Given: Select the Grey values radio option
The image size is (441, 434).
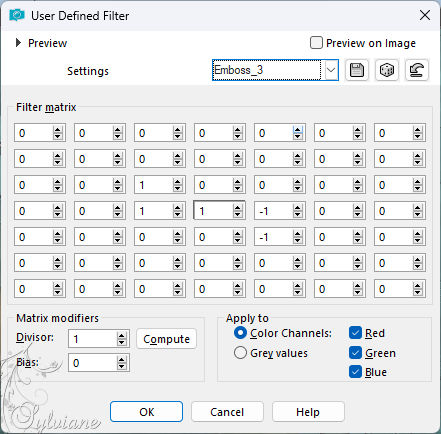Looking at the screenshot, I should pos(240,353).
